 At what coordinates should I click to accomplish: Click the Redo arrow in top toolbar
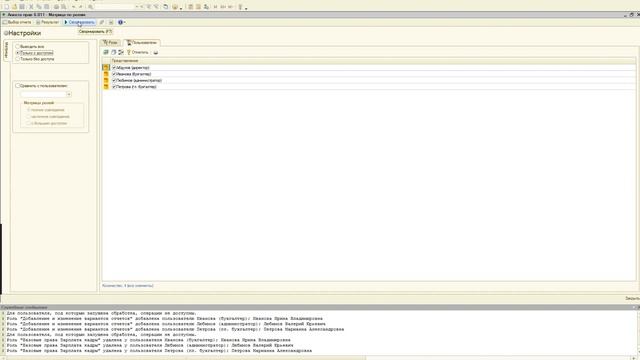(x=81, y=7)
